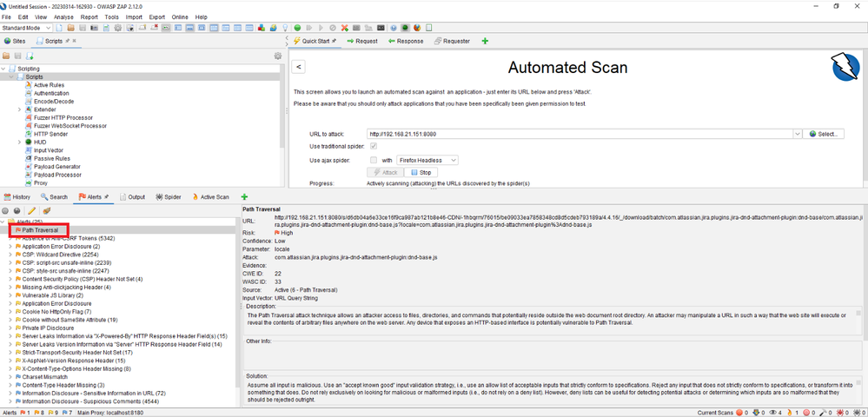868x417 pixels.
Task: Toggle the Use ajax spider checkbox
Action: tap(374, 160)
